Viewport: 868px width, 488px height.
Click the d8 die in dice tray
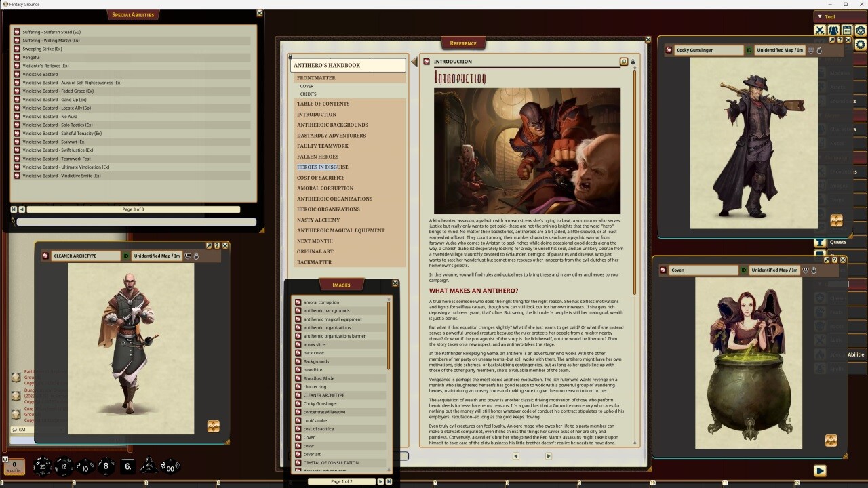pos(106,466)
